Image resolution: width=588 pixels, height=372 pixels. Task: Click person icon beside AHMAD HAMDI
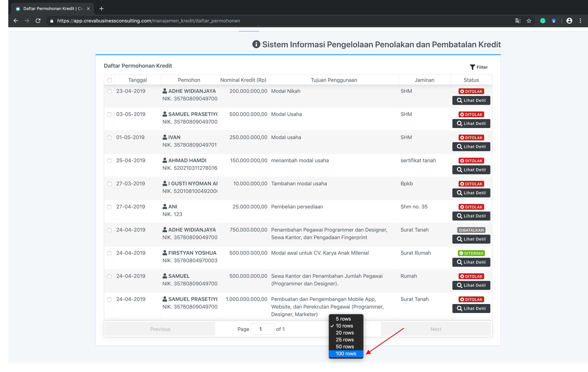(165, 160)
